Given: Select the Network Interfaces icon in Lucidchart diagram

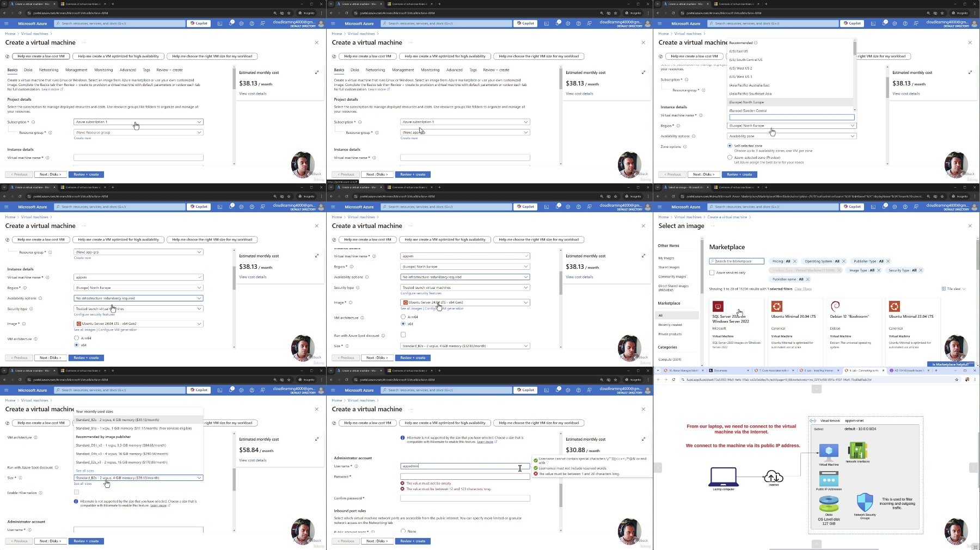Looking at the screenshot, I should (857, 450).
